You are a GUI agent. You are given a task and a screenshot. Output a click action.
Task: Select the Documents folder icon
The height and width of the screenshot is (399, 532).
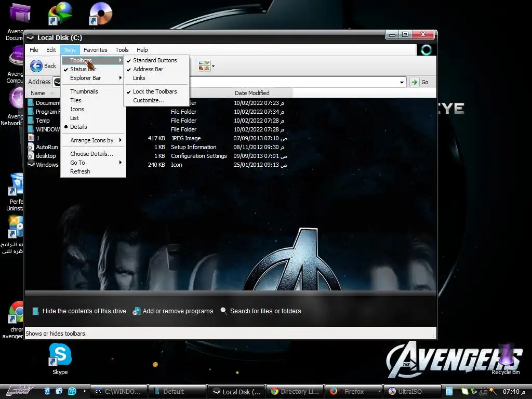click(x=31, y=103)
